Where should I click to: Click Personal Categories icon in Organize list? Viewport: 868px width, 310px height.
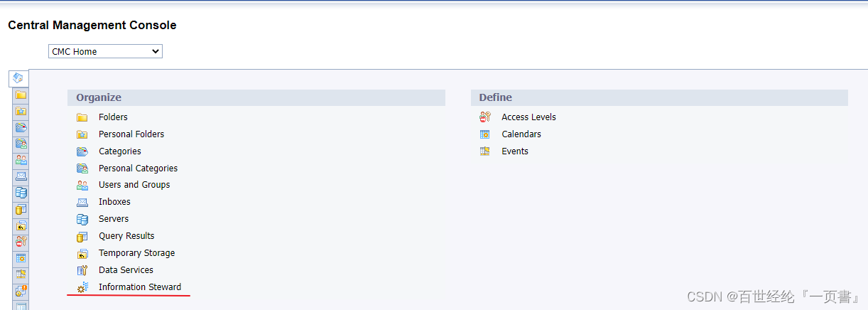click(82, 169)
